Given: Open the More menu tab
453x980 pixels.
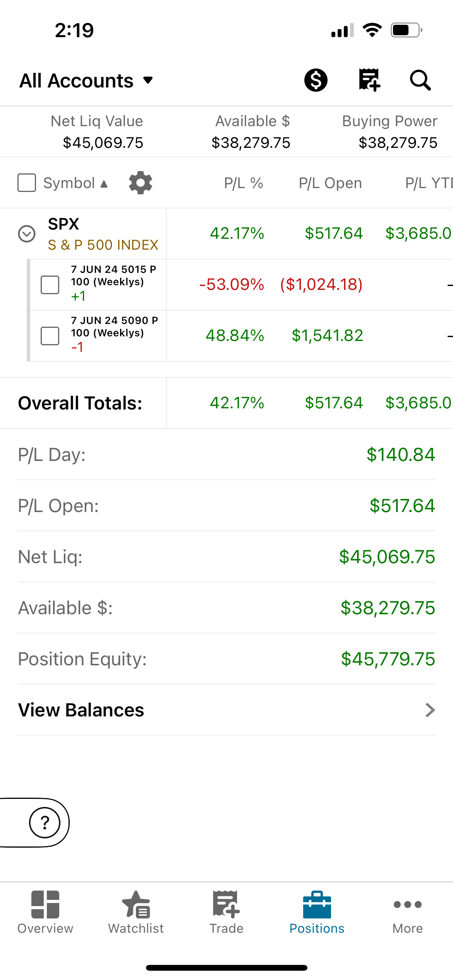Looking at the screenshot, I should [408, 913].
